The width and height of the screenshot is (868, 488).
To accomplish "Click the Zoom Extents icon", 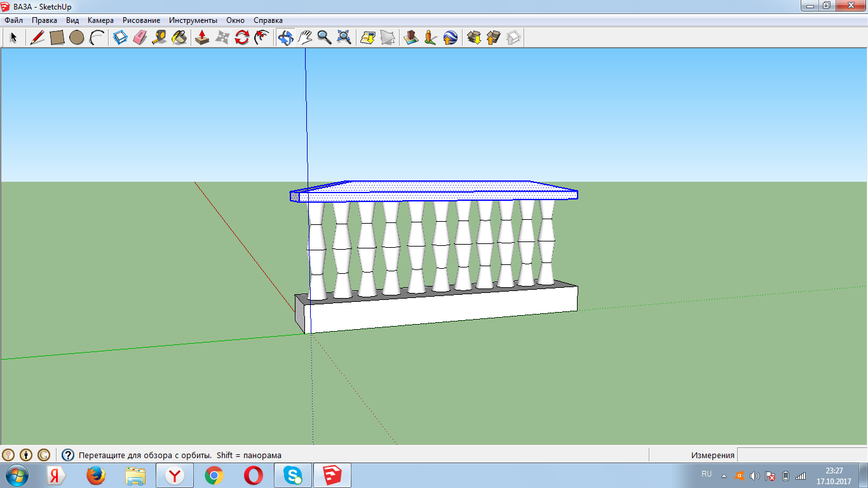I will pyautogui.click(x=344, y=38).
